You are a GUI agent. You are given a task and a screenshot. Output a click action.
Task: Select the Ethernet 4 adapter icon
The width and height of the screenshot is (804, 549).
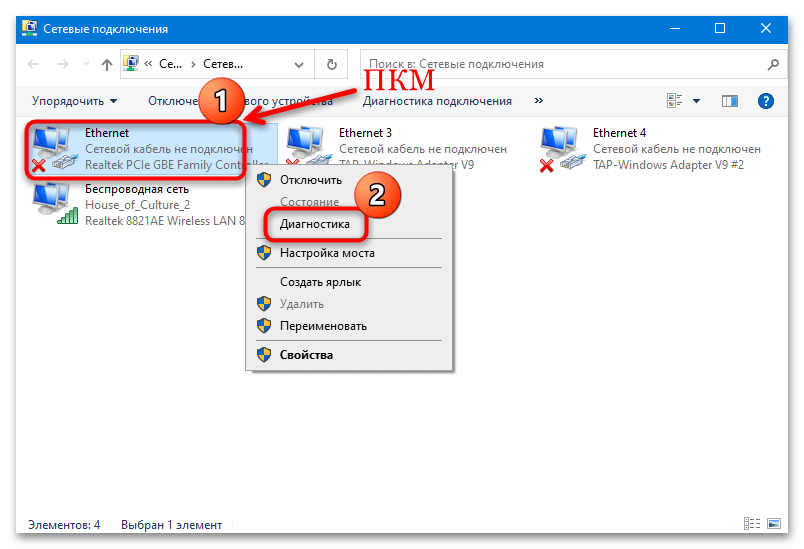(561, 148)
